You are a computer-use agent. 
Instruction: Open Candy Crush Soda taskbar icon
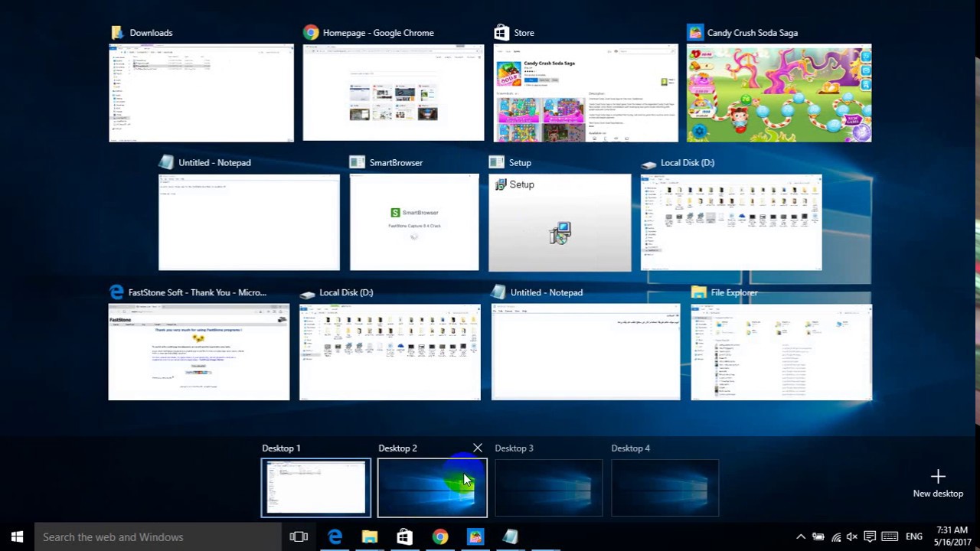pos(475,537)
